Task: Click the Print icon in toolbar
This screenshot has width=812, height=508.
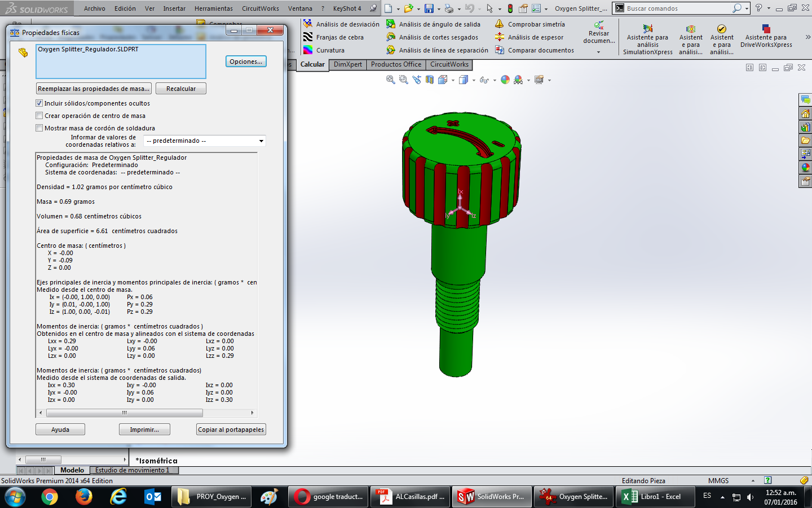Action: [449, 8]
